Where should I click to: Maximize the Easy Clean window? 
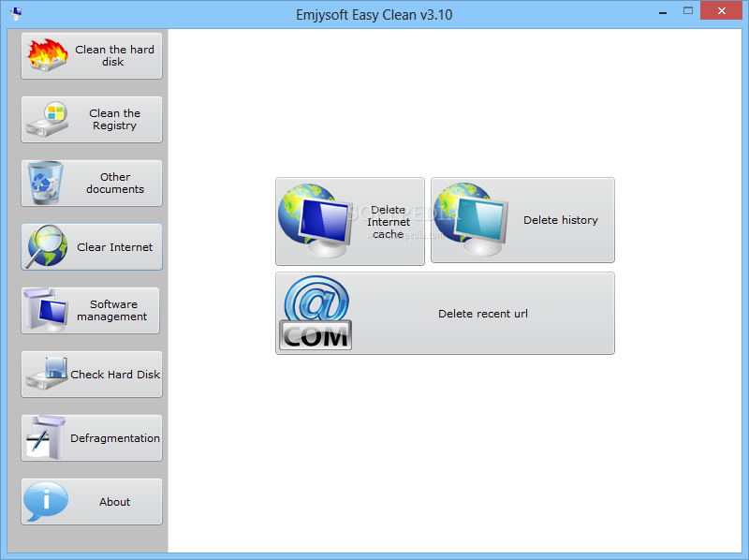click(688, 11)
